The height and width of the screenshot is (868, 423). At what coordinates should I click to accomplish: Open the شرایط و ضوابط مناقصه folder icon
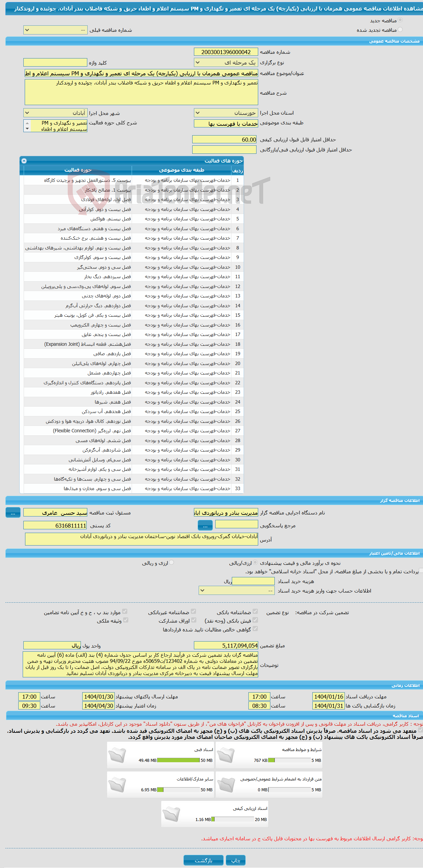226,755
